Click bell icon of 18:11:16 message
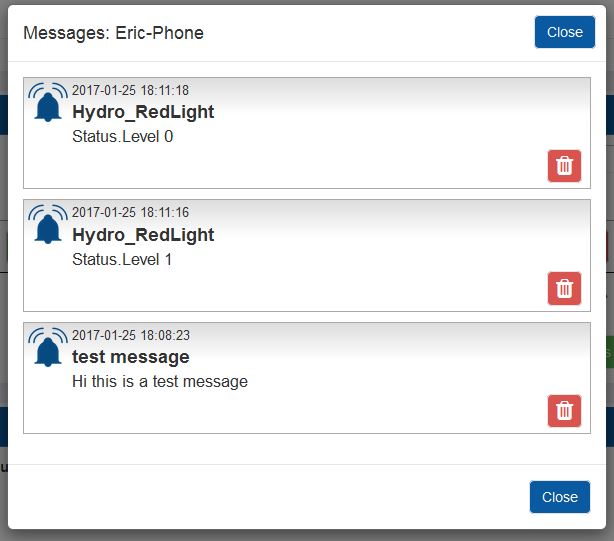The width and height of the screenshot is (614, 541). coord(48,224)
